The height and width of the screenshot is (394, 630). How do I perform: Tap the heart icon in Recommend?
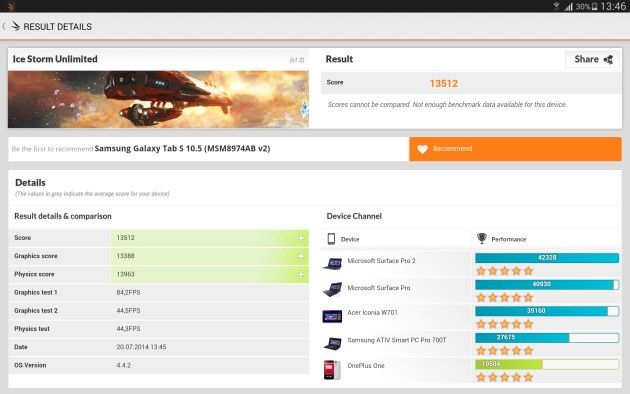pyautogui.click(x=422, y=149)
